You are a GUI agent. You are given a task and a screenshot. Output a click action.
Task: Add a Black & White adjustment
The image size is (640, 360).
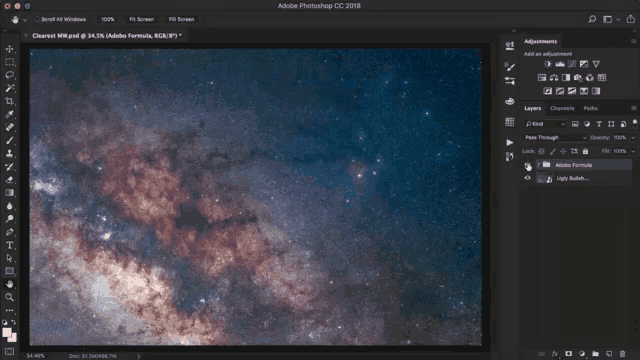566,78
